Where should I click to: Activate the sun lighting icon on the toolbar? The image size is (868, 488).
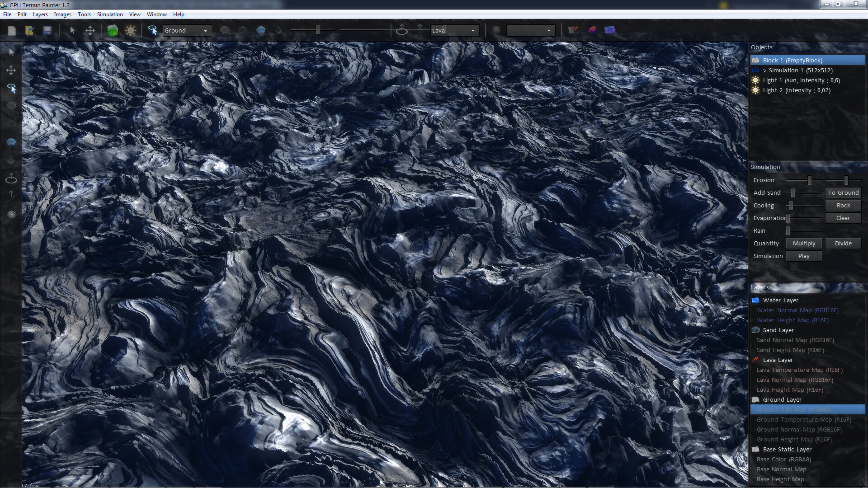tap(131, 30)
